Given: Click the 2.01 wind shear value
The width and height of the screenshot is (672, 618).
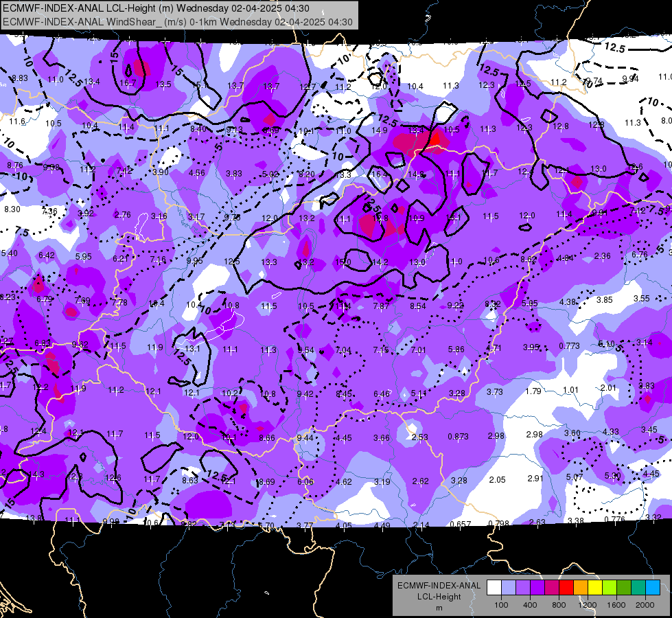Looking at the screenshot, I should pos(608,388).
